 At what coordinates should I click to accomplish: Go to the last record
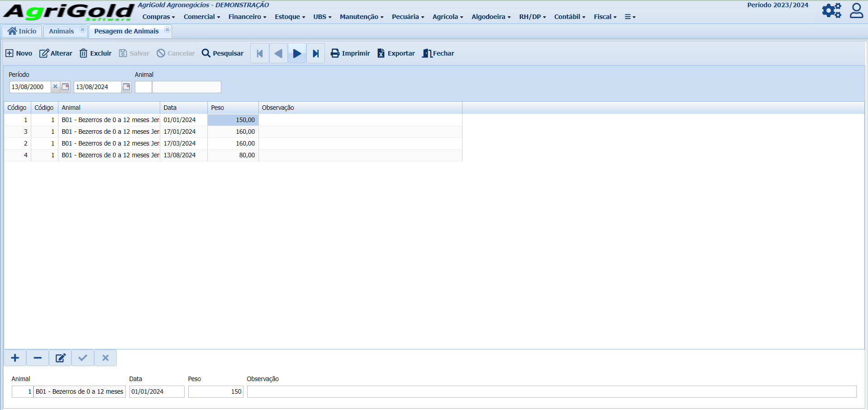[315, 53]
